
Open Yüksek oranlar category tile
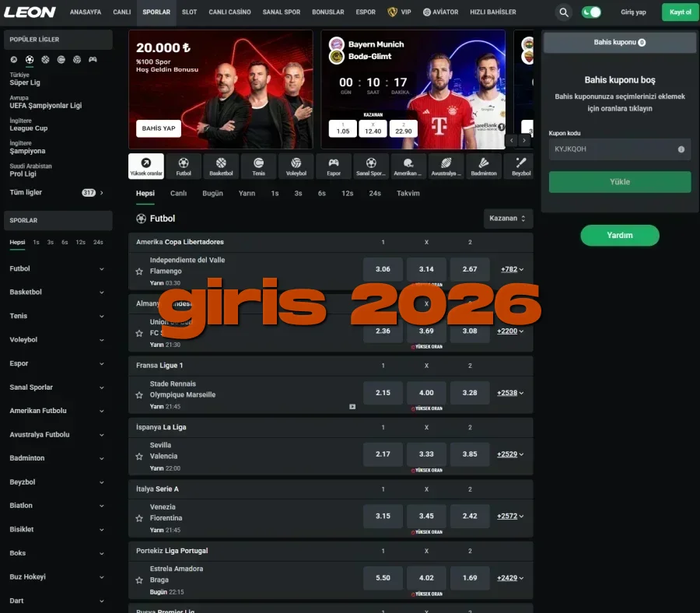pyautogui.click(x=146, y=166)
